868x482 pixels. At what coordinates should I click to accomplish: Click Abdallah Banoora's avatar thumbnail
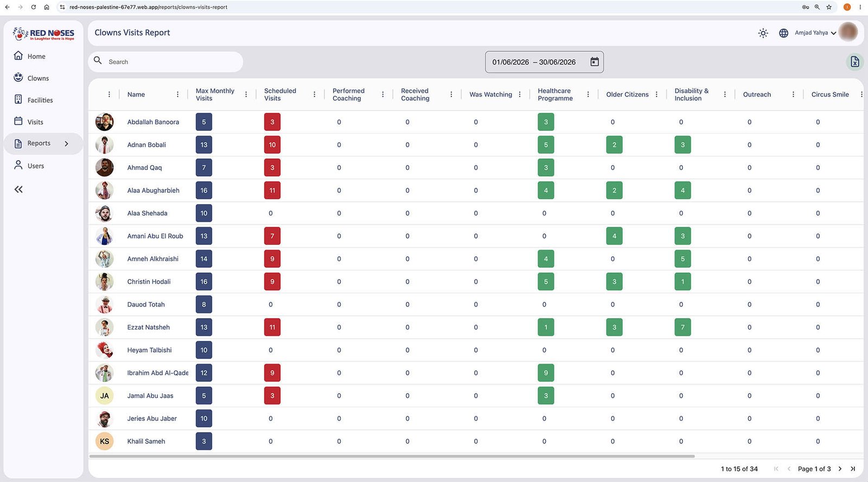(104, 122)
